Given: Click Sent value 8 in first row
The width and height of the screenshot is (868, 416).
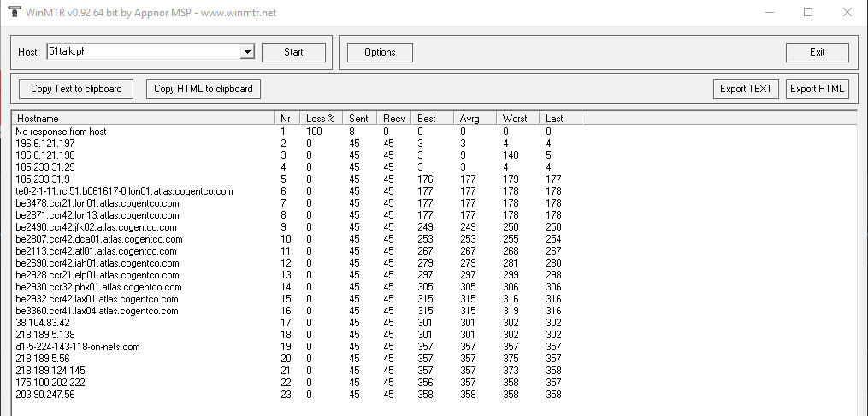Looking at the screenshot, I should pyautogui.click(x=351, y=132).
